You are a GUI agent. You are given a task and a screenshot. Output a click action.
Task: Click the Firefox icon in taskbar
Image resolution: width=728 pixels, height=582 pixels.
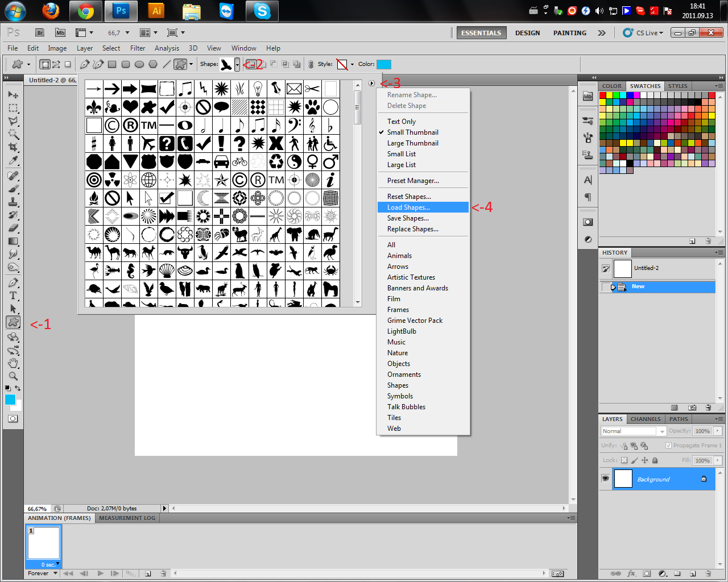pyautogui.click(x=51, y=11)
